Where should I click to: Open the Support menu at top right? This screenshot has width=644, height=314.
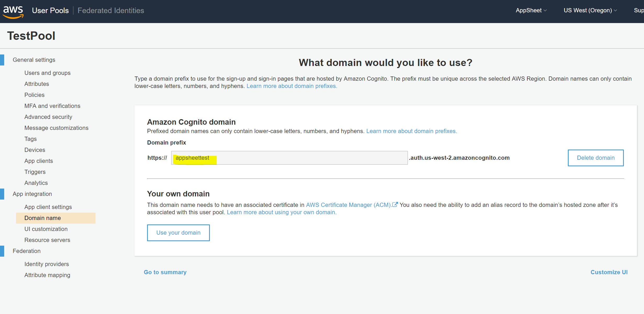coord(639,10)
